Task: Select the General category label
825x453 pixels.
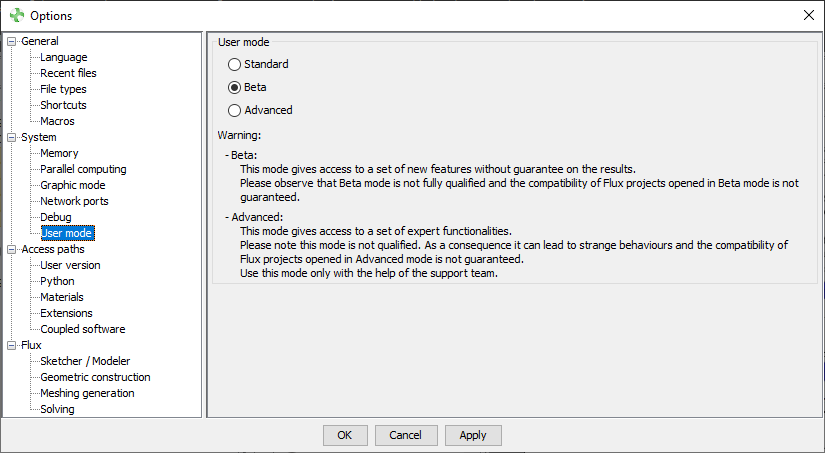Action: 40,41
